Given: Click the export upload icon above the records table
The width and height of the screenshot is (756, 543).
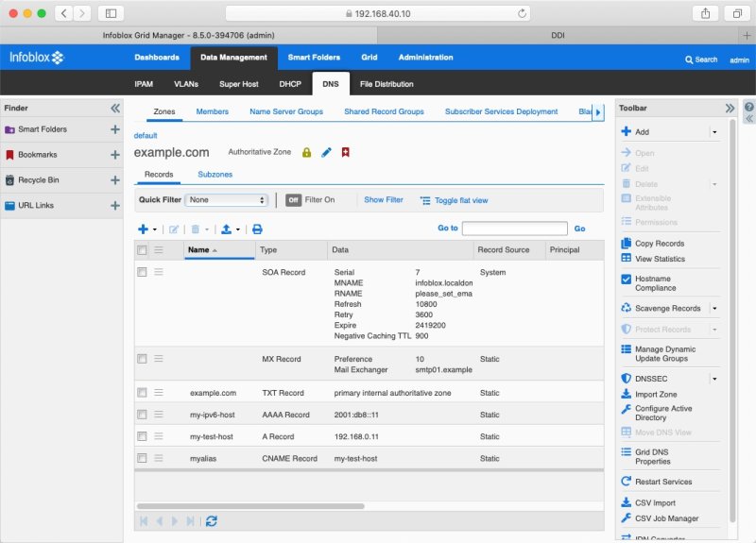Looking at the screenshot, I should click(x=226, y=229).
